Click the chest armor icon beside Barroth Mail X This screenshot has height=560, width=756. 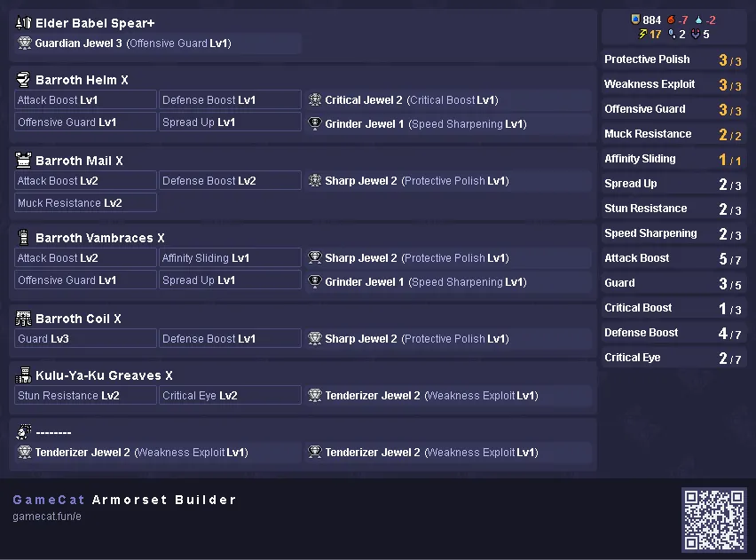(x=23, y=160)
